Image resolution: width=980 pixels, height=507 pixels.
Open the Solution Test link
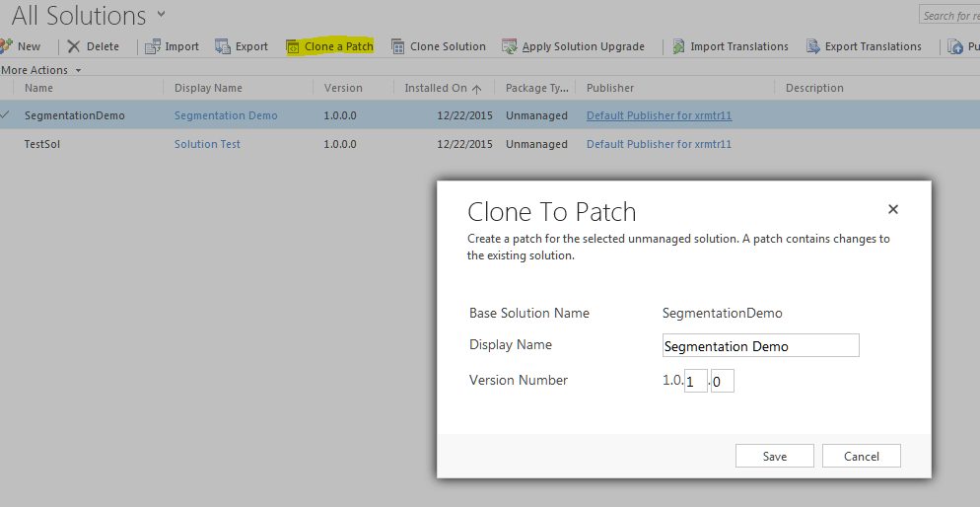[x=207, y=144]
